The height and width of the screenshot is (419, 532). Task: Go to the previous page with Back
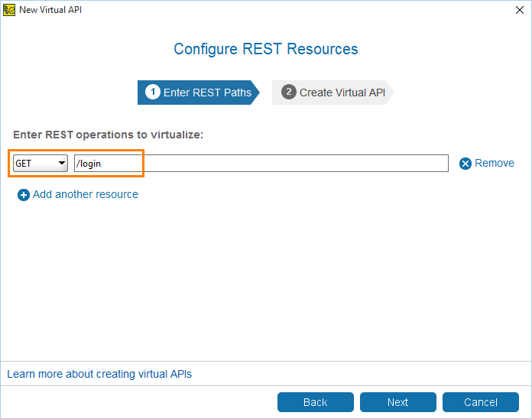[316, 402]
